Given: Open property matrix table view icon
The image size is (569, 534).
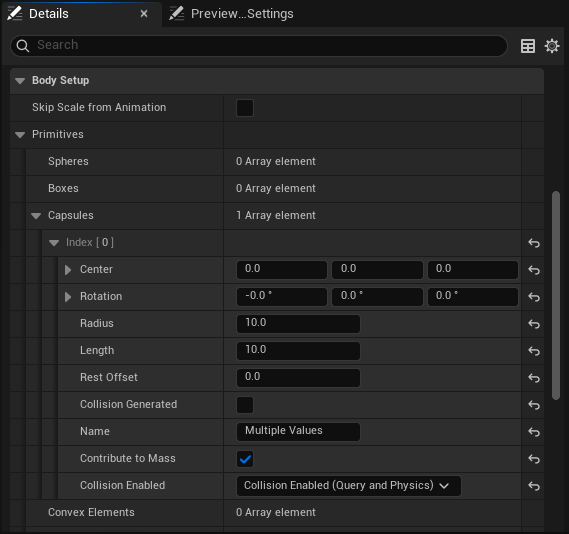Looking at the screenshot, I should (528, 46).
